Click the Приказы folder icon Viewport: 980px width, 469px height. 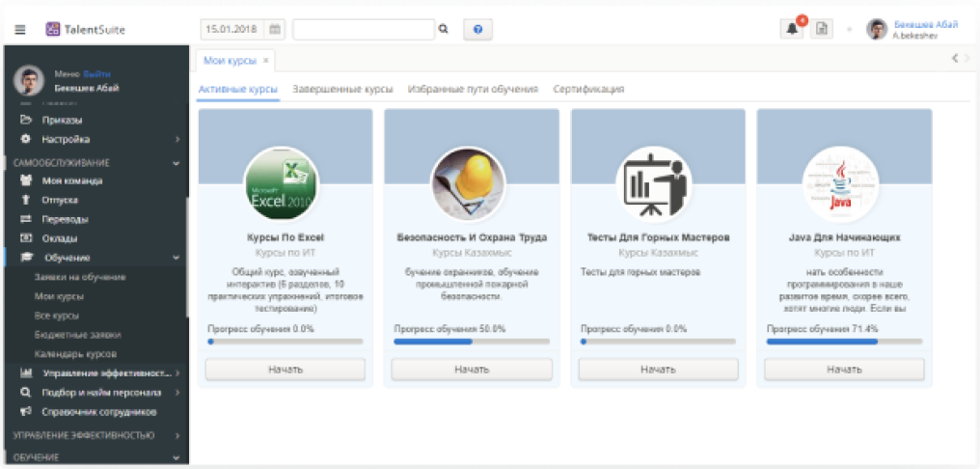click(26, 120)
